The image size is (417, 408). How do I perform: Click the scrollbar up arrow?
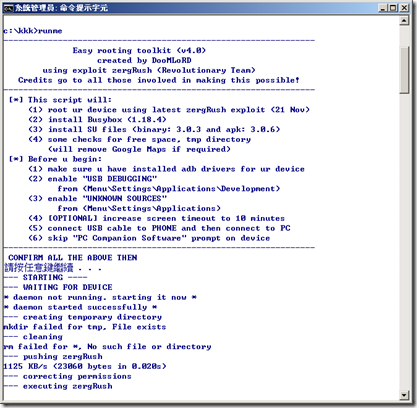(x=404, y=21)
